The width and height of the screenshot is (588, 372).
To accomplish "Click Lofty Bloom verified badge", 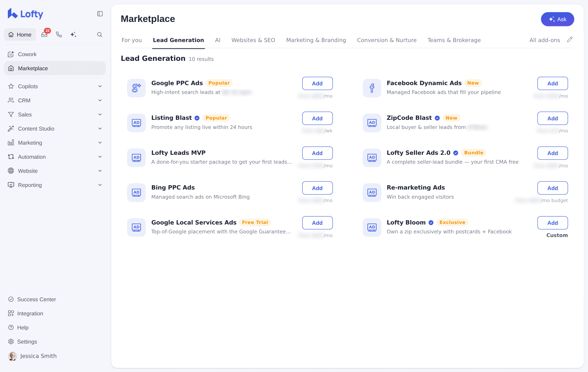I will (431, 223).
